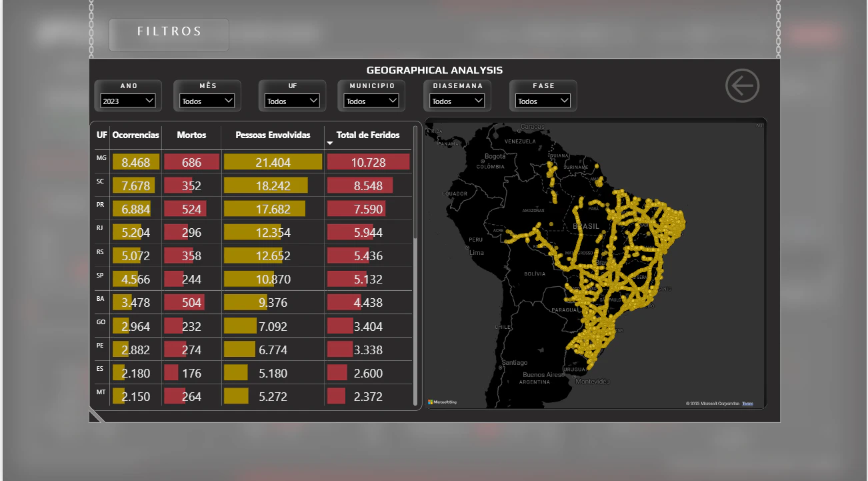Click the table's vertical scrollbar
This screenshot has width=868, height=481.
(x=415, y=266)
